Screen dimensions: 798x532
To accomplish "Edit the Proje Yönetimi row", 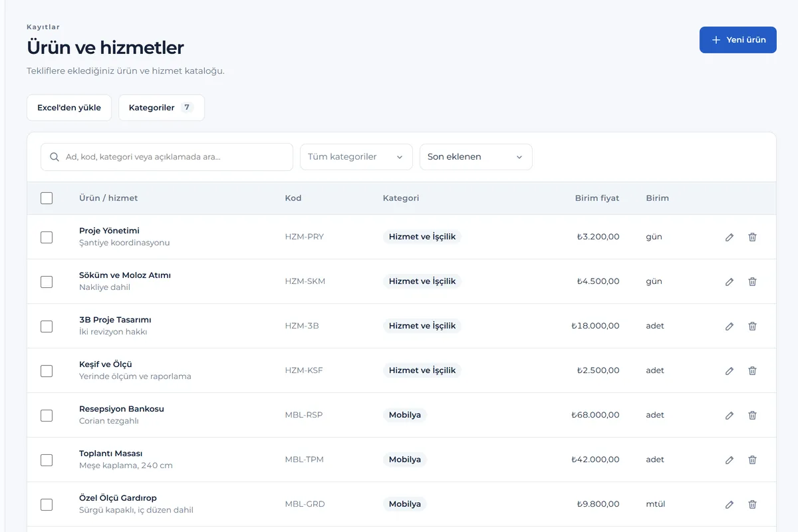I will 730,237.
